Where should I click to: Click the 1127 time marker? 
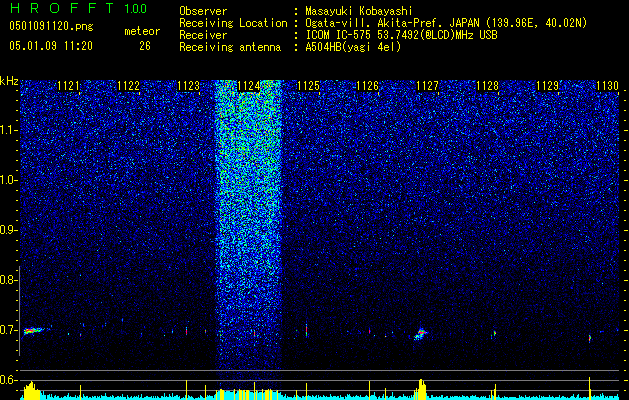click(427, 85)
